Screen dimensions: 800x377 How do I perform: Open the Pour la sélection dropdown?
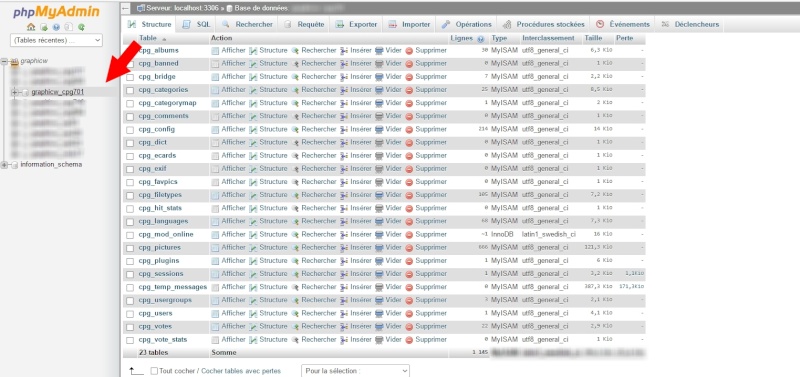tap(355, 371)
